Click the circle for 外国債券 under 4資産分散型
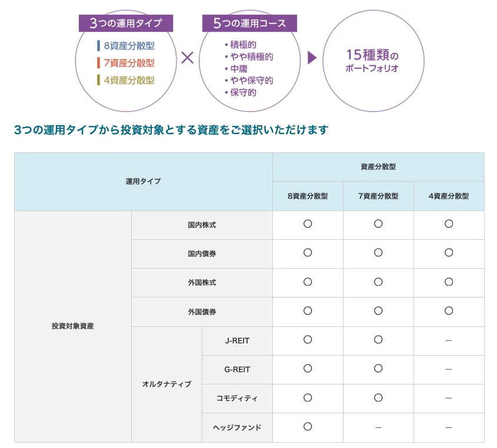 pyautogui.click(x=449, y=310)
